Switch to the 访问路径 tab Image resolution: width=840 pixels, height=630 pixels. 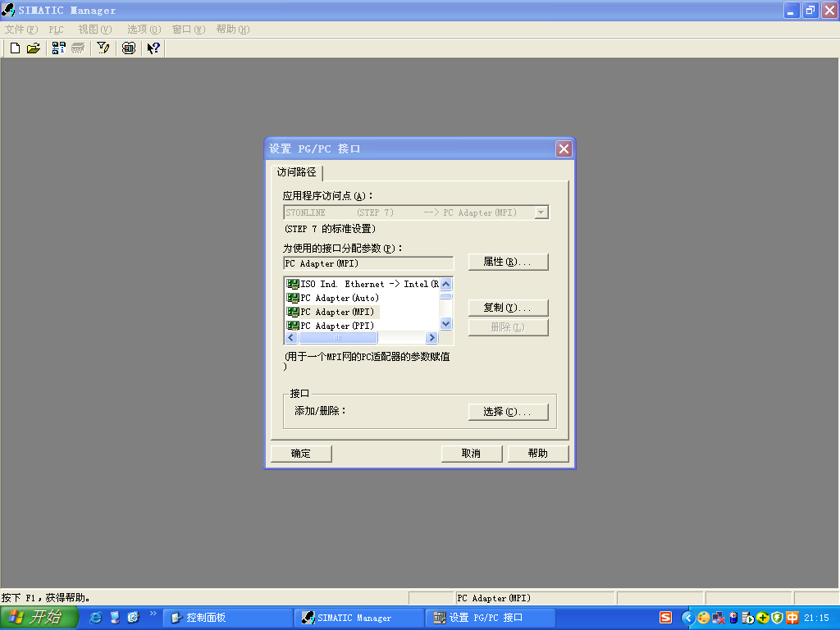296,172
